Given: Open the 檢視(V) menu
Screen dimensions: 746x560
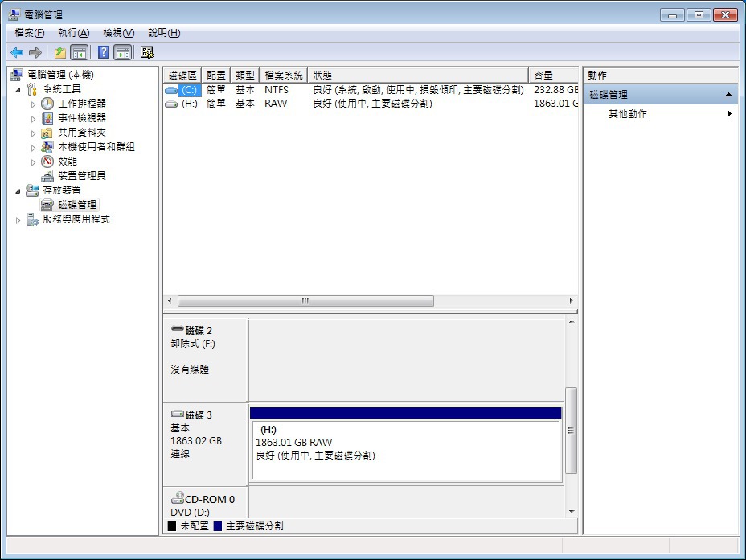Looking at the screenshot, I should click(x=118, y=33).
